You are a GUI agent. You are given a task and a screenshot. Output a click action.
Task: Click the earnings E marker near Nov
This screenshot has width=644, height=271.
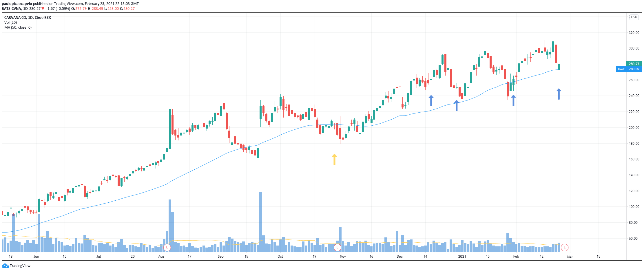pos(337,248)
